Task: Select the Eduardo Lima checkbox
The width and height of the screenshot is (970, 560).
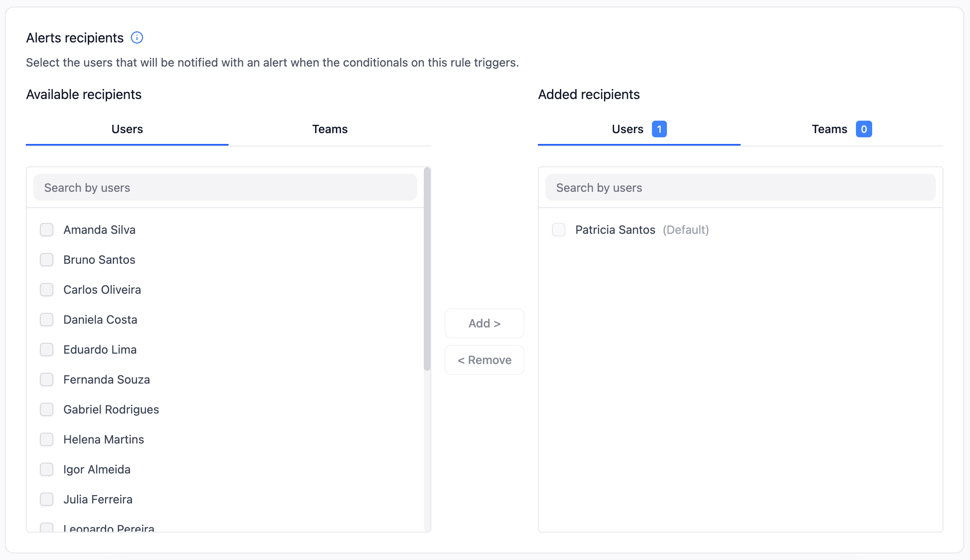Action: coord(47,349)
